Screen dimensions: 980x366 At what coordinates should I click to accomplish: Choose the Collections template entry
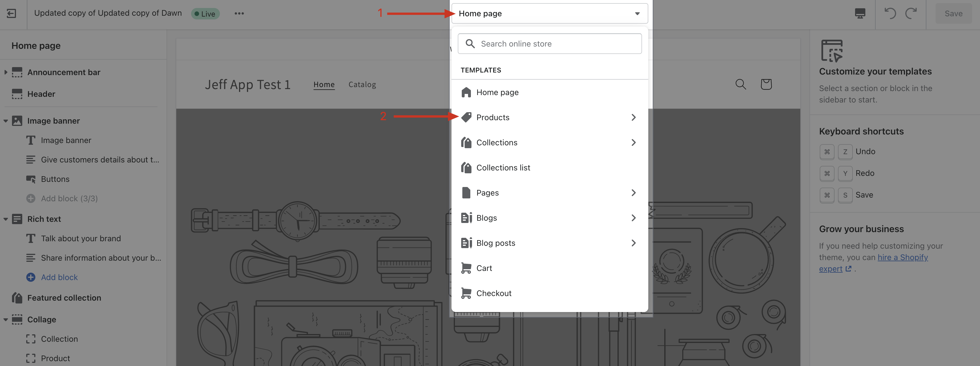[x=549, y=142]
